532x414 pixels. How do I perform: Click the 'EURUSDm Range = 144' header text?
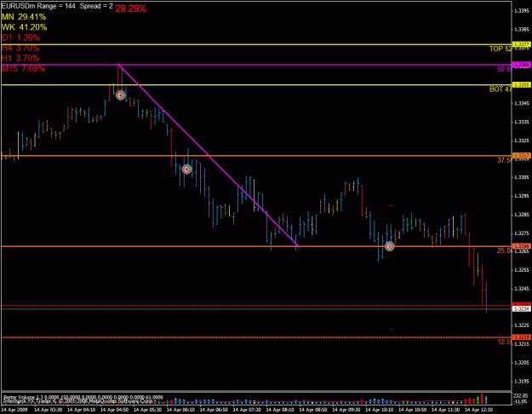38,6
